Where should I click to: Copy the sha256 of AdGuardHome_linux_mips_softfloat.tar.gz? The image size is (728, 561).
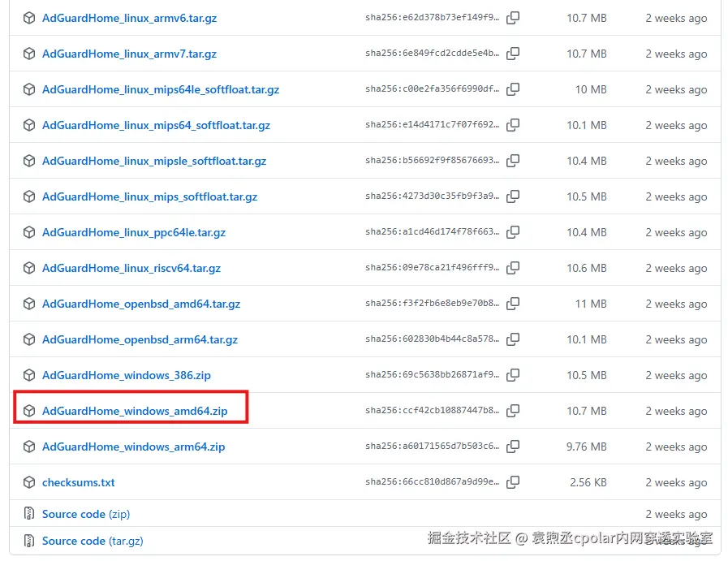(513, 196)
